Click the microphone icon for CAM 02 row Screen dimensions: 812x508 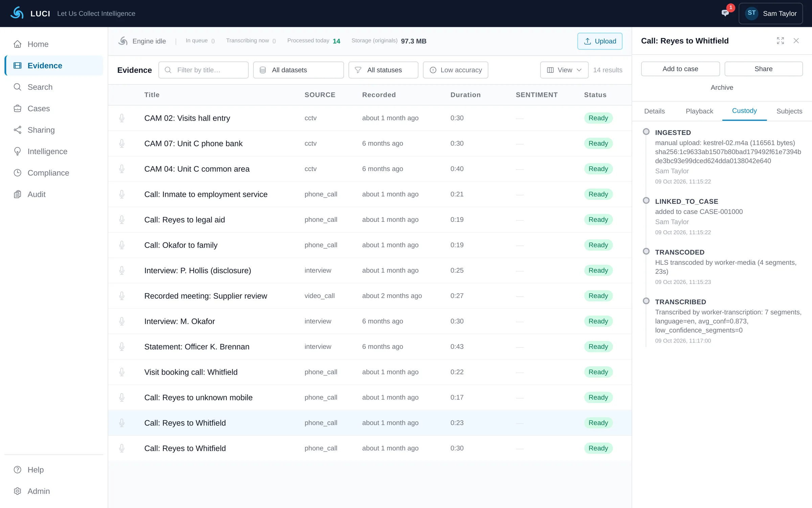(122, 118)
